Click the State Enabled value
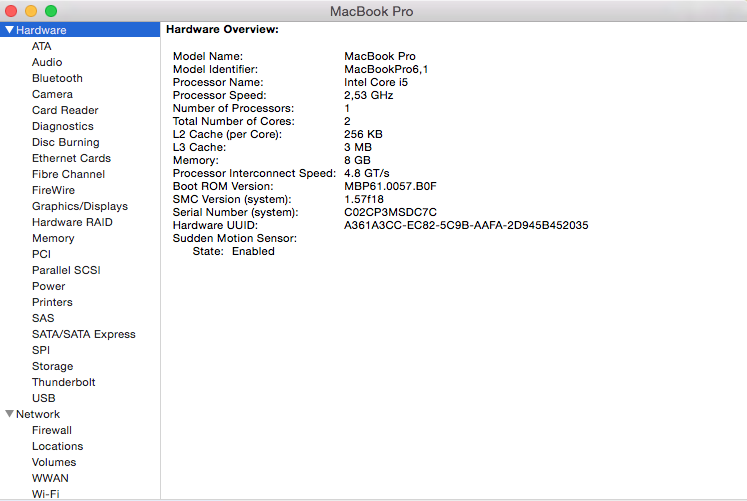 (253, 251)
